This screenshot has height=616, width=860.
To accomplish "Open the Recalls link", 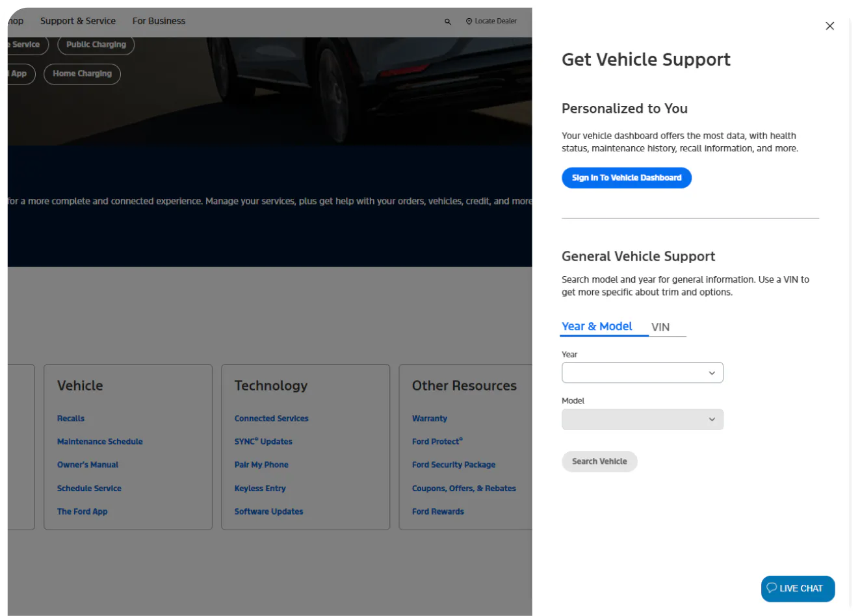I will click(71, 418).
